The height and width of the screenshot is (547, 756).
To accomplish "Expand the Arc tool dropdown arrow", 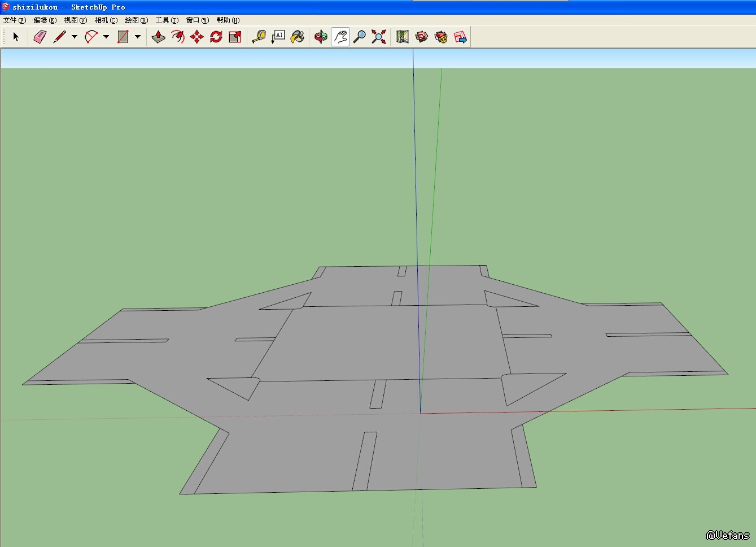I will tap(106, 37).
